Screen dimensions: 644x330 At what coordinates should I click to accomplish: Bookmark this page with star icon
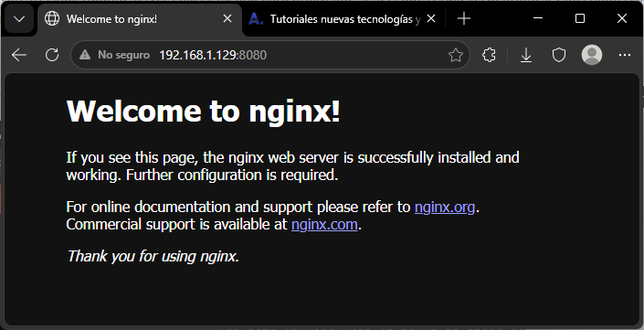456,55
